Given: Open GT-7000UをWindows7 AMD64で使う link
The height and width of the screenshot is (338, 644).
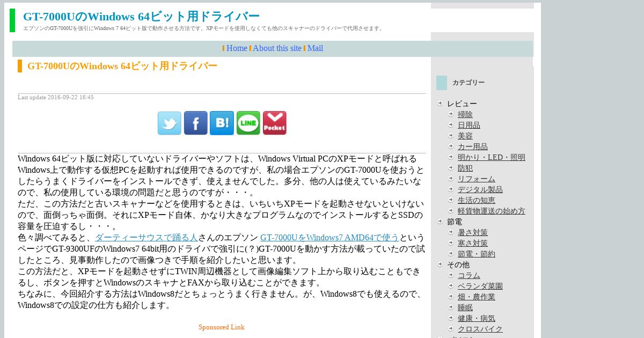Looking at the screenshot, I should pos(330,238).
